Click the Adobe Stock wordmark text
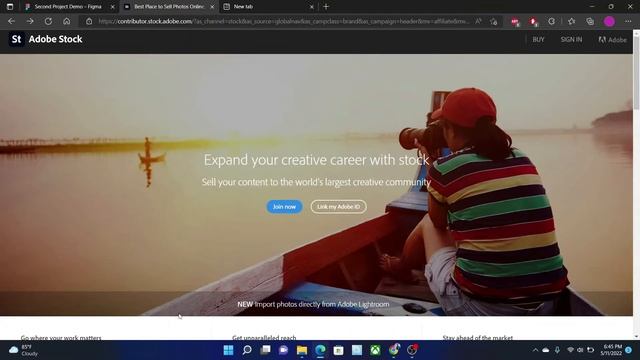Screen dimensions: 640x360 click(55, 39)
